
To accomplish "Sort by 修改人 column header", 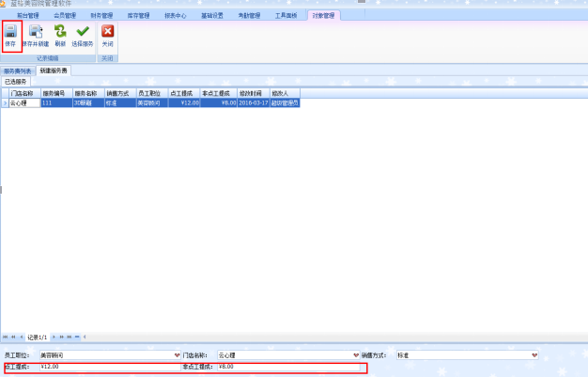I will pos(285,93).
